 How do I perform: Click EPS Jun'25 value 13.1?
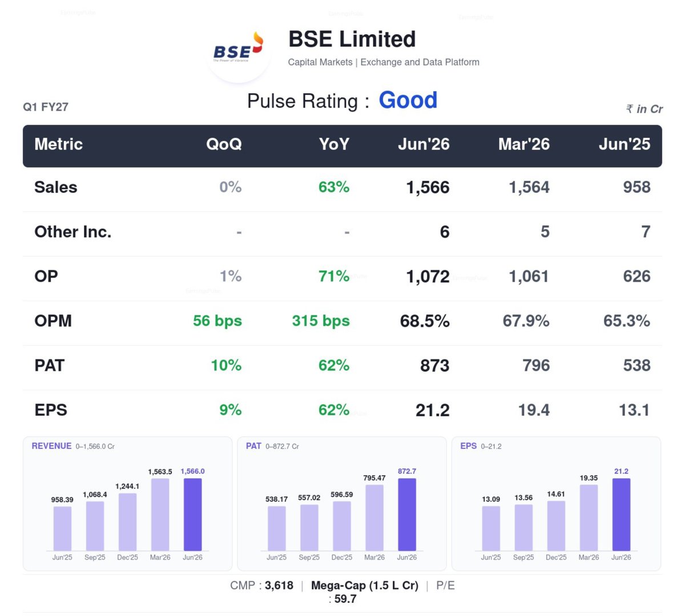coord(634,410)
